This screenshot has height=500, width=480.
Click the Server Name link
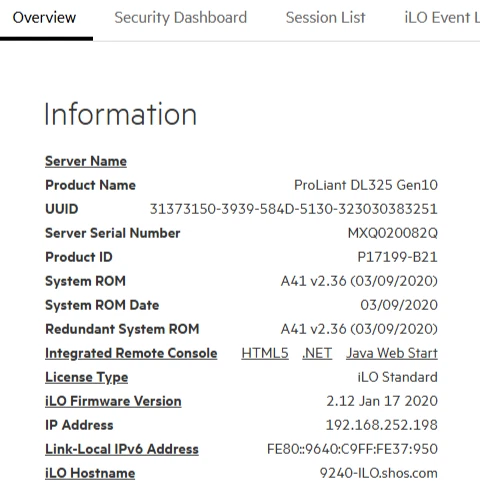(x=86, y=161)
